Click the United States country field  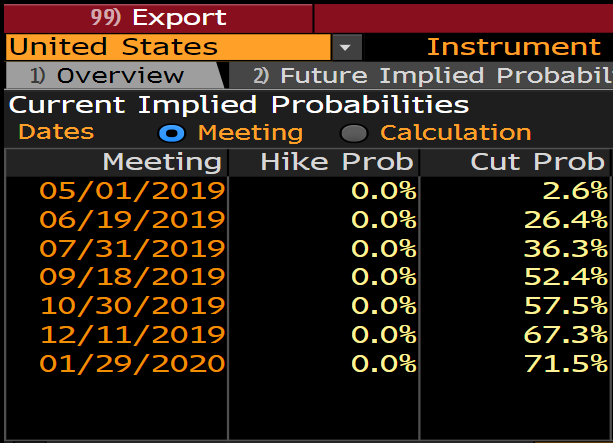click(166, 47)
